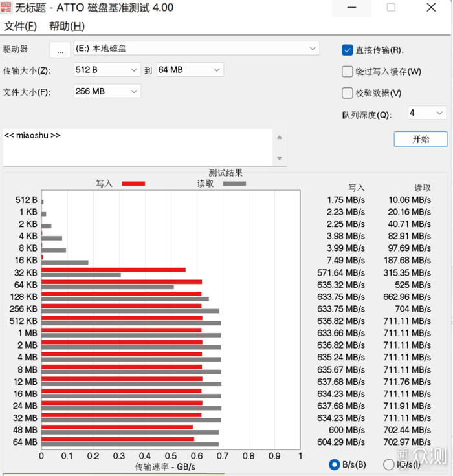Image resolution: width=453 pixels, height=476 pixels.
Task: Click the ATTO app icon in title bar
Action: (6, 7)
